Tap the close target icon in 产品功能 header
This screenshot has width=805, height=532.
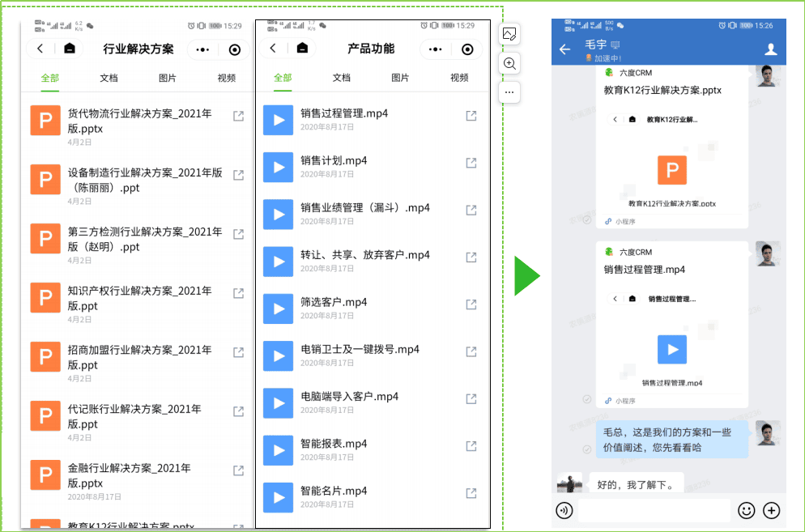tap(467, 49)
